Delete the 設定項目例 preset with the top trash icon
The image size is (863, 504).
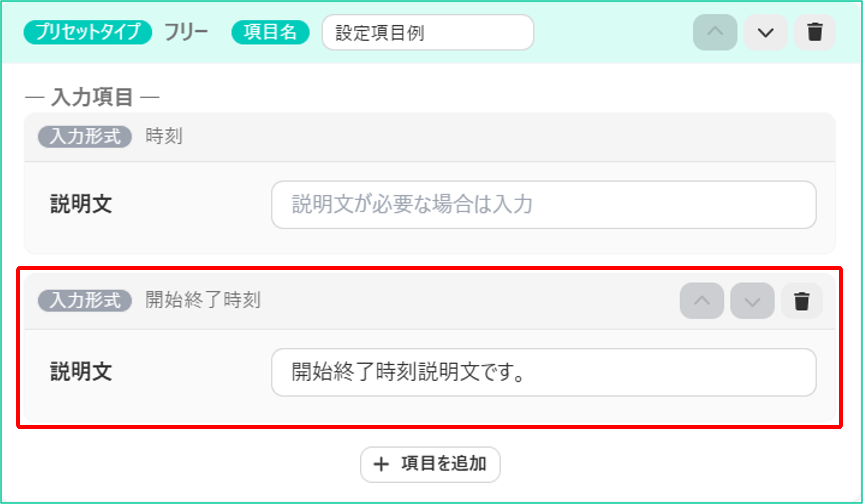pyautogui.click(x=815, y=32)
